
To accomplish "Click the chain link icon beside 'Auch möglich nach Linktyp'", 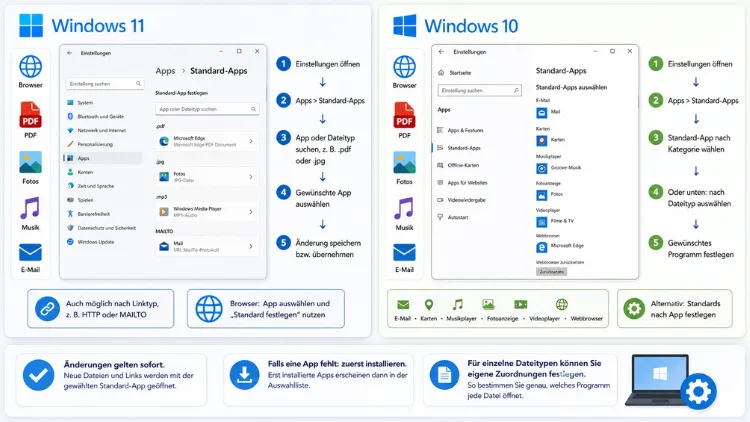I will (47, 309).
